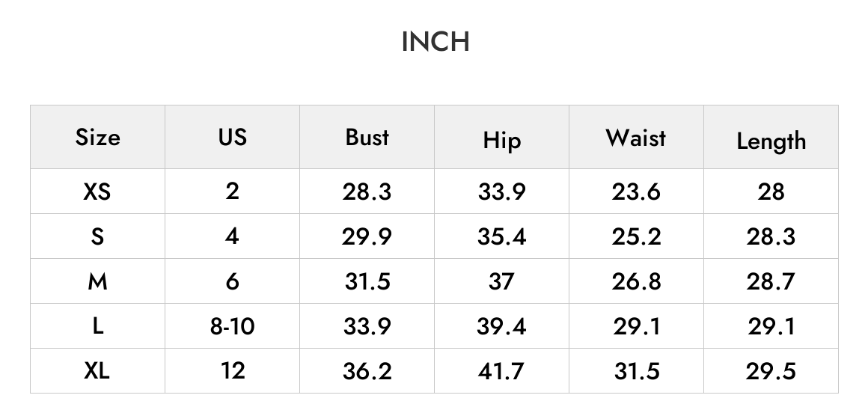Select the Waist column header
Image resolution: width=868 pixels, height=404 pixels.
[x=636, y=137]
